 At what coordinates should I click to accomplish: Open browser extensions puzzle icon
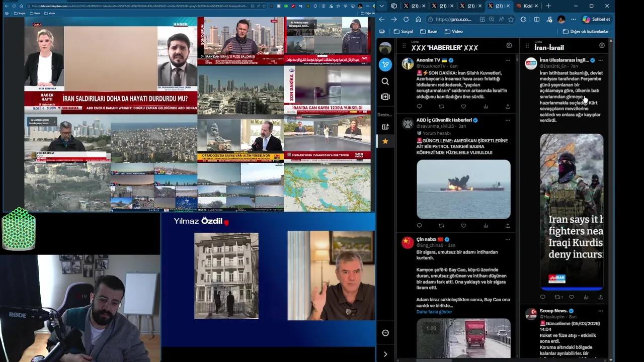coord(523,19)
